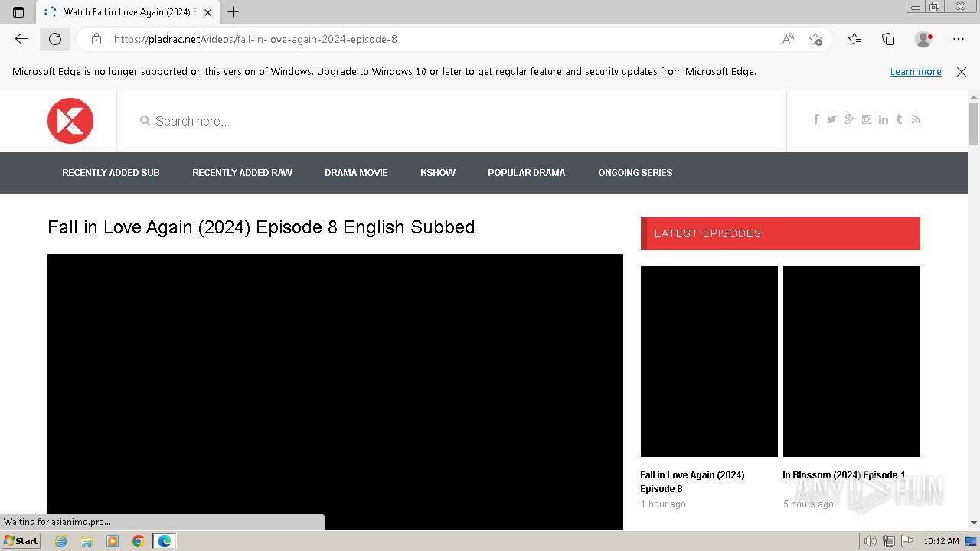The image size is (980, 551).
Task: View site lock information icon
Action: 96,39
